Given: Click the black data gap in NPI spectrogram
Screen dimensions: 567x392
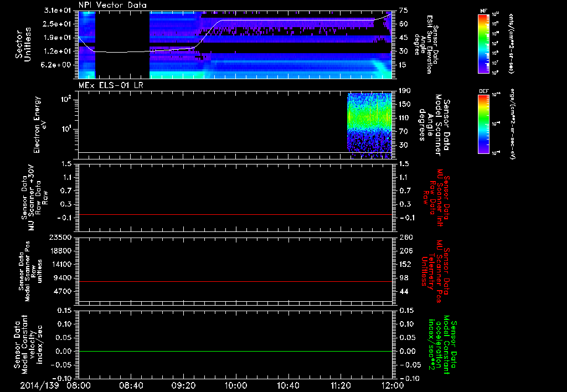Looking at the screenshot, I should [122, 44].
